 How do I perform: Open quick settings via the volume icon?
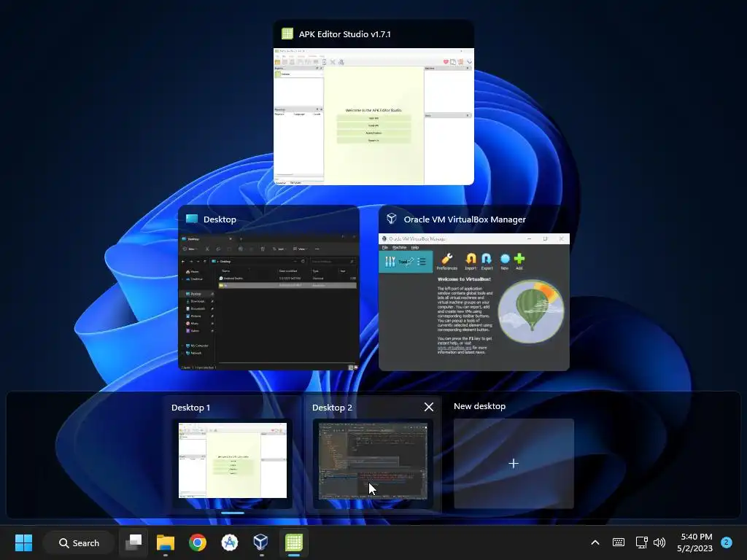(659, 542)
